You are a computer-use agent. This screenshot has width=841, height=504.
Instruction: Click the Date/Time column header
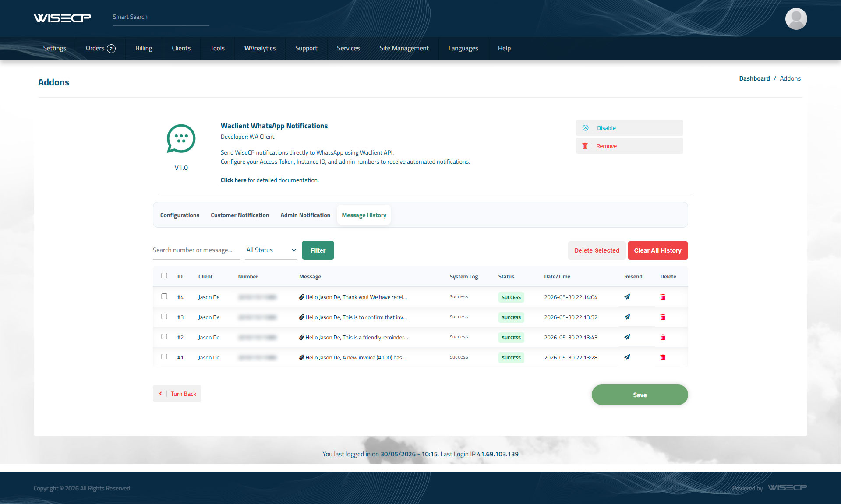(557, 277)
